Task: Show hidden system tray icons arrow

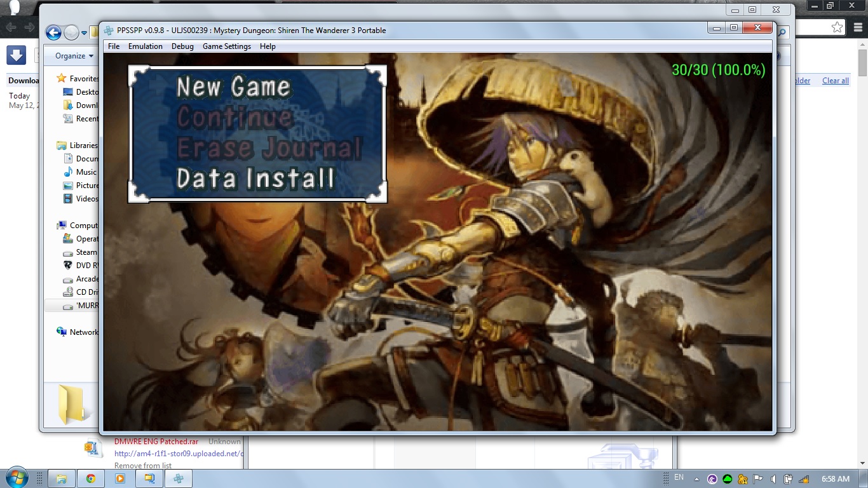Action: pos(697,479)
